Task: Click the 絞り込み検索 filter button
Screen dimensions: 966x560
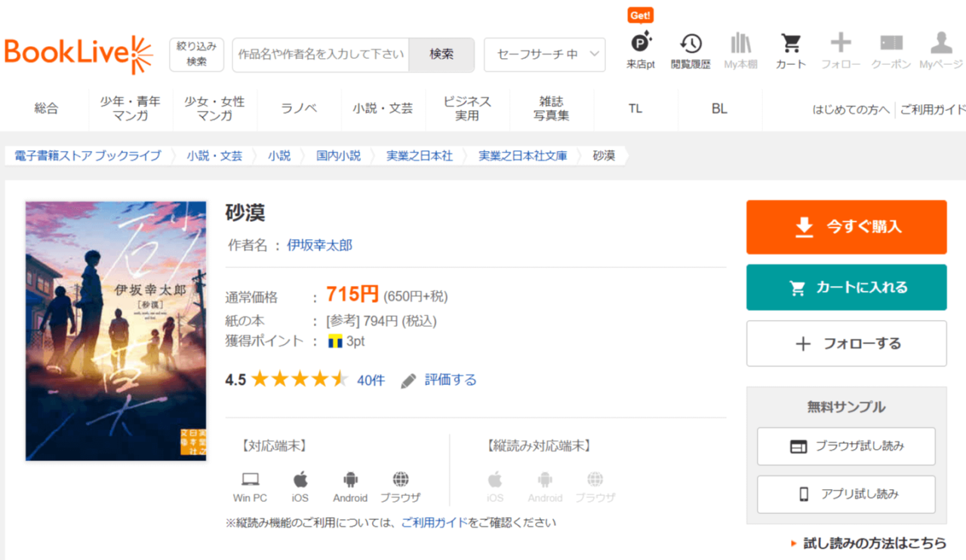Action: coord(196,54)
